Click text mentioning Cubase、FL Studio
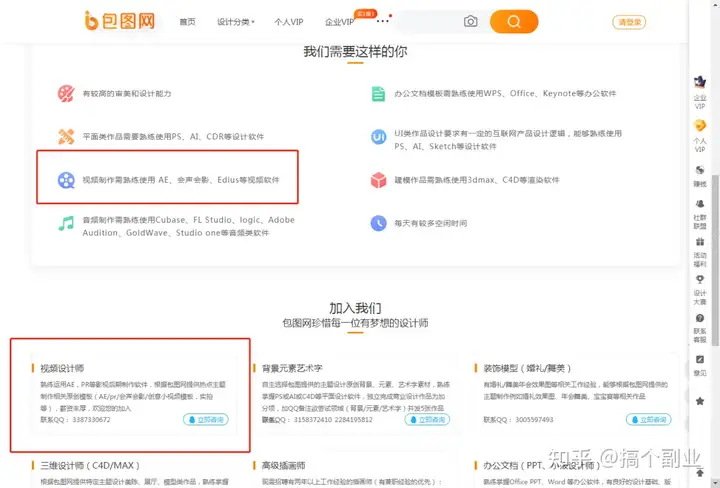Viewport: 720px width, 488px height. [188, 226]
